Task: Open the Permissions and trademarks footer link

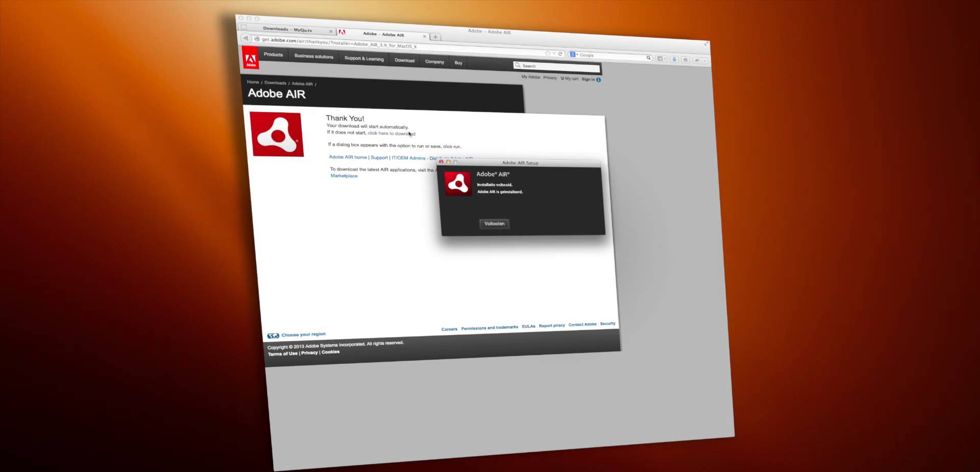Action: coord(489,328)
